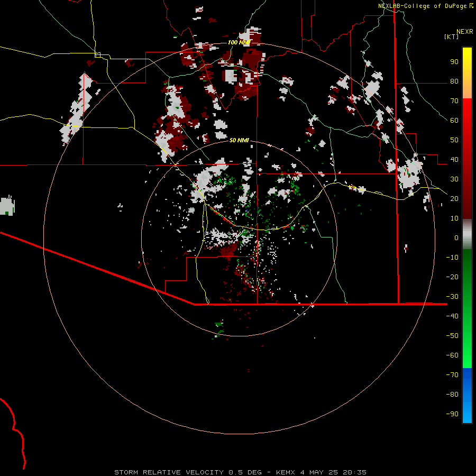
Task: Click the 50 knot scale label
Action: tap(454, 140)
